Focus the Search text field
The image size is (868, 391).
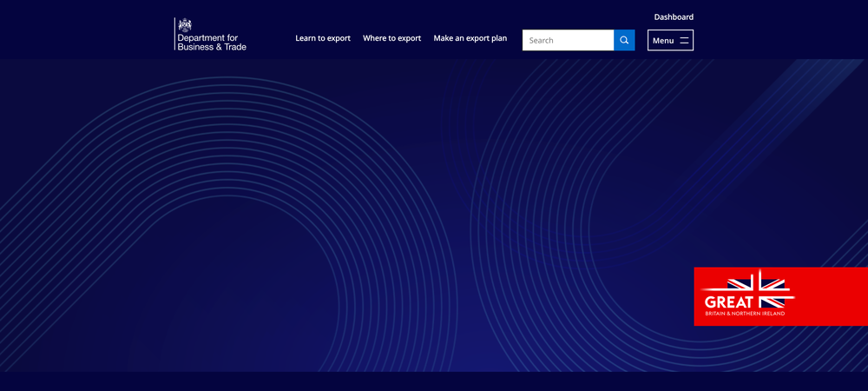568,41
